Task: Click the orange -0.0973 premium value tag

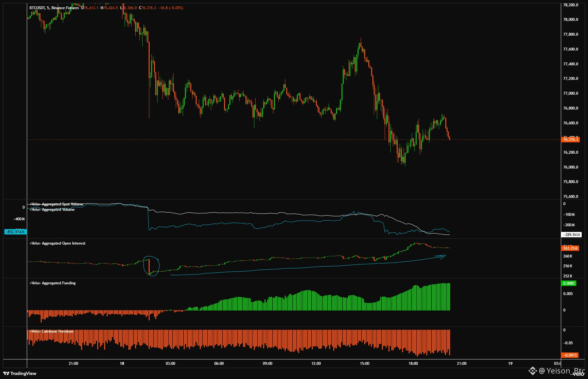Action: 570,355
